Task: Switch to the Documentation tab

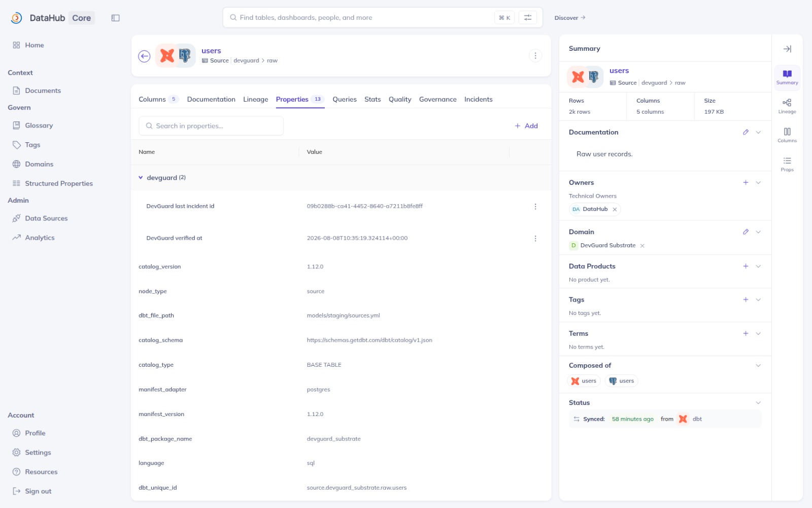Action: 211,99
